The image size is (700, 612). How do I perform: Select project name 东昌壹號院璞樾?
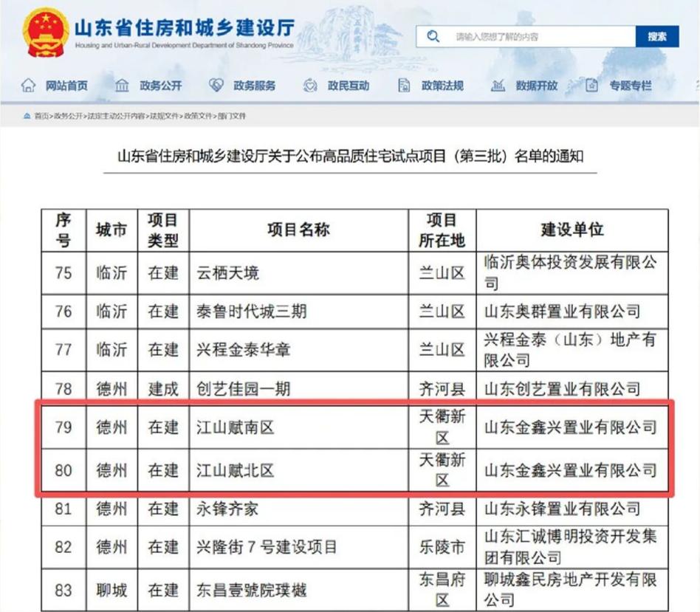click(x=251, y=590)
